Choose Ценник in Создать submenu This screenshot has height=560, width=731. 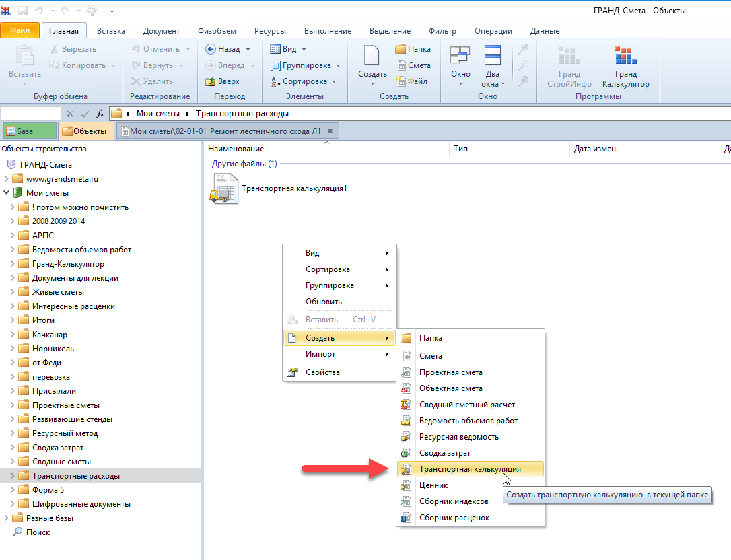(470, 485)
